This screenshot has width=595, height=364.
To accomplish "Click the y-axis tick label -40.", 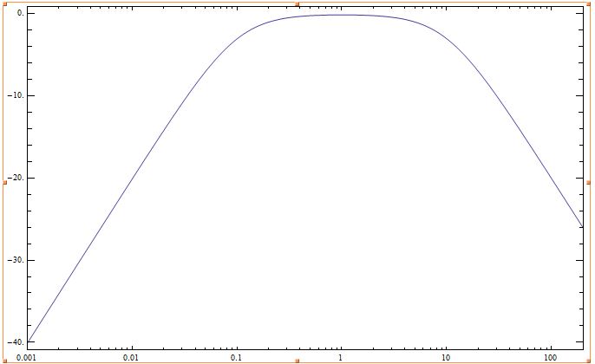I will click(16, 342).
